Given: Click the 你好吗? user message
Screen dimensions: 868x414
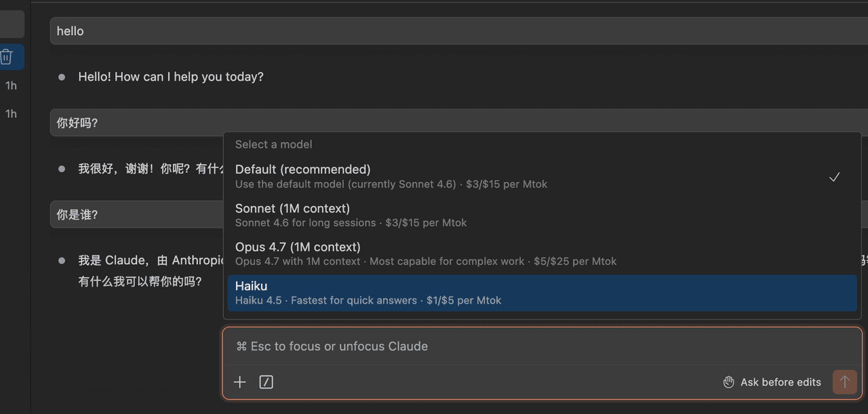Looking at the screenshot, I should [77, 123].
